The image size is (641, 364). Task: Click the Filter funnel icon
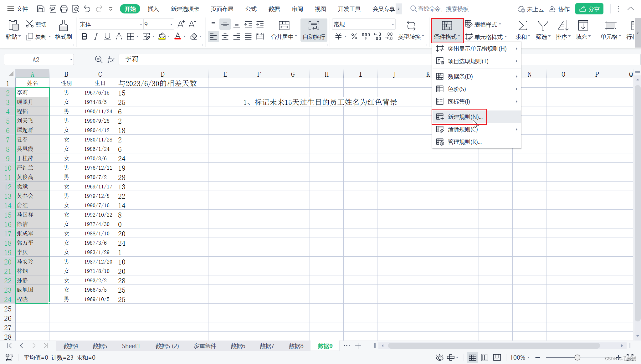tap(543, 25)
